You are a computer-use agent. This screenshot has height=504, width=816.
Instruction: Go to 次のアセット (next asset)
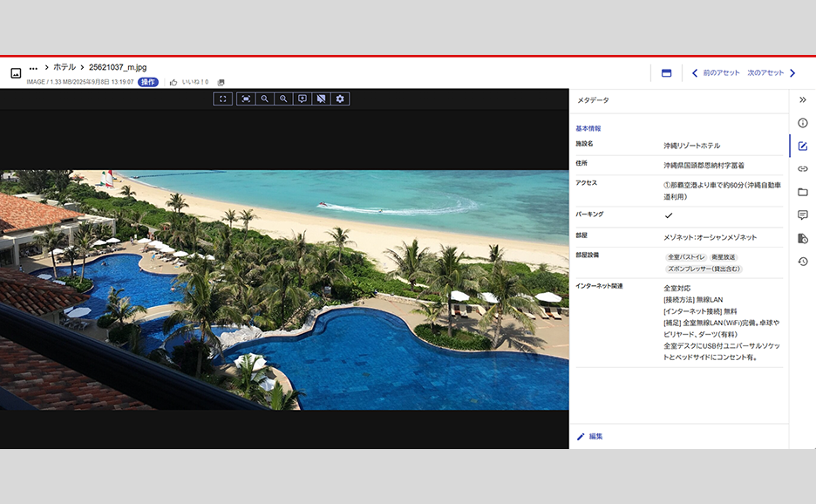tap(771, 73)
